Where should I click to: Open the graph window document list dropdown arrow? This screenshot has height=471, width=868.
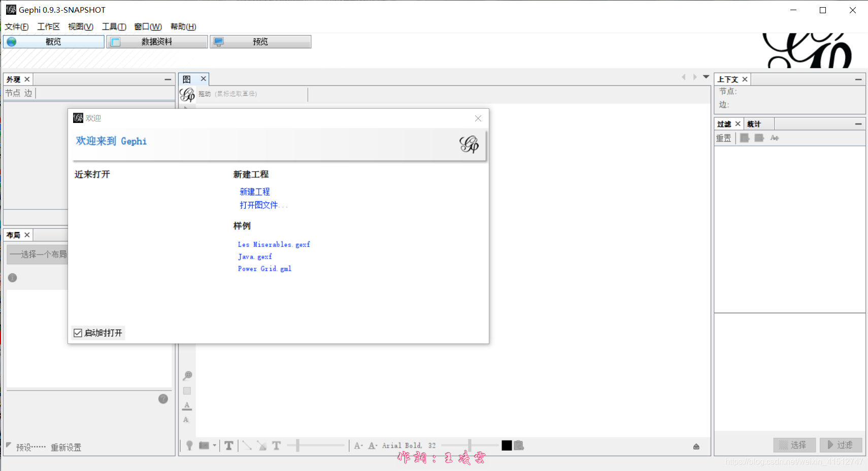click(x=706, y=77)
